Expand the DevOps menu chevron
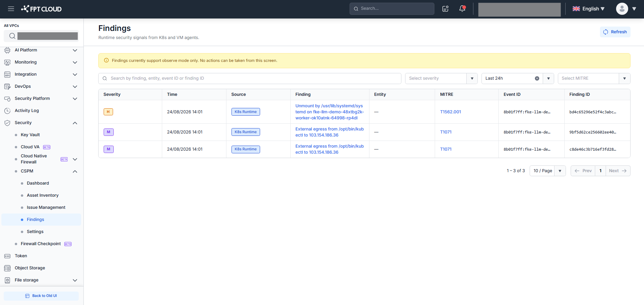 (x=75, y=86)
